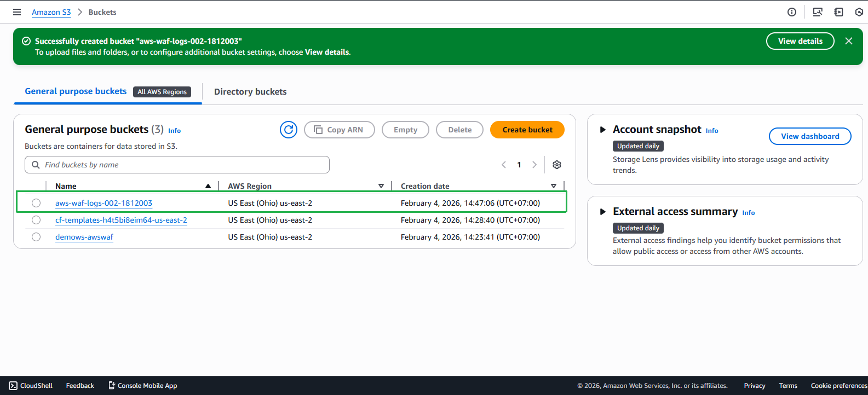Select radio for aws-waf-logs-002-1812003 bucket
Screen dimensions: 868x395
click(x=36, y=203)
